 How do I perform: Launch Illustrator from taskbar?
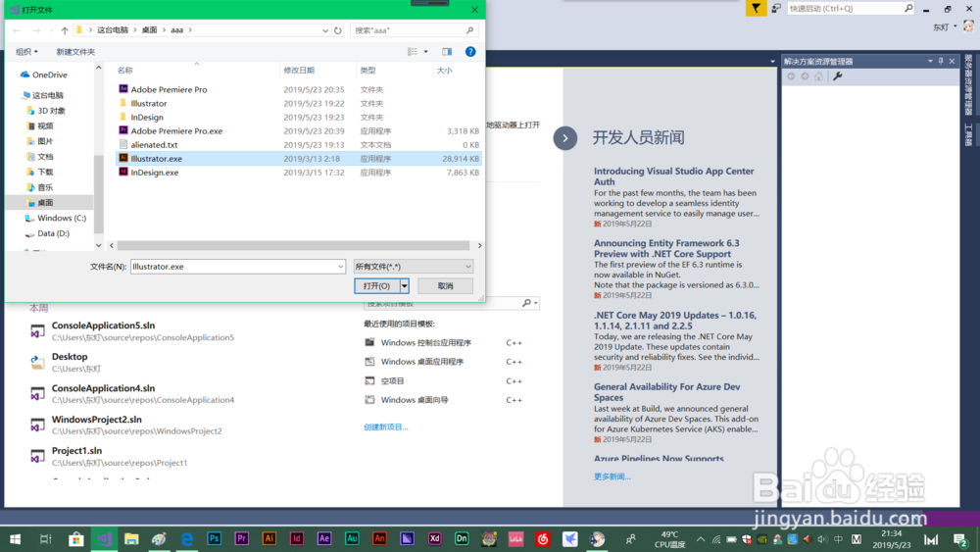tap(269, 539)
